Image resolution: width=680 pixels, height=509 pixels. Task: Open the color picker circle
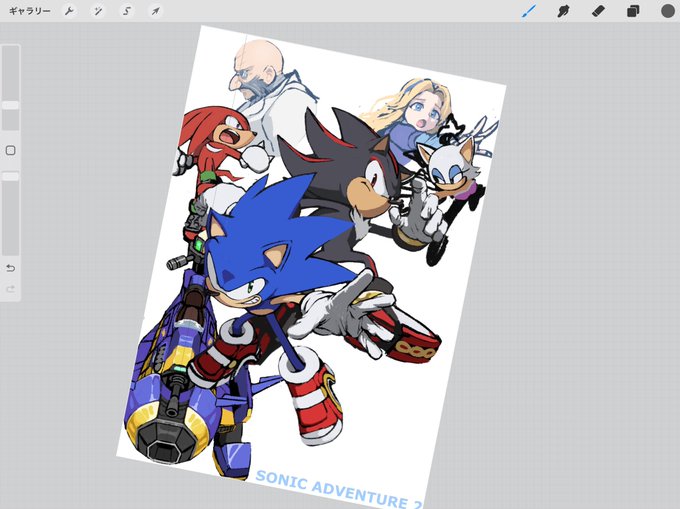pyautogui.click(x=668, y=11)
